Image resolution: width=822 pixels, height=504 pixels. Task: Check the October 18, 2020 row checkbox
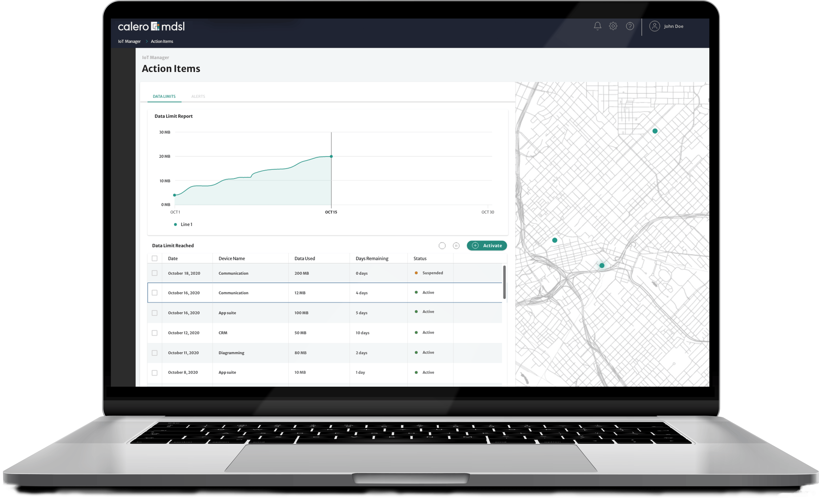point(154,273)
